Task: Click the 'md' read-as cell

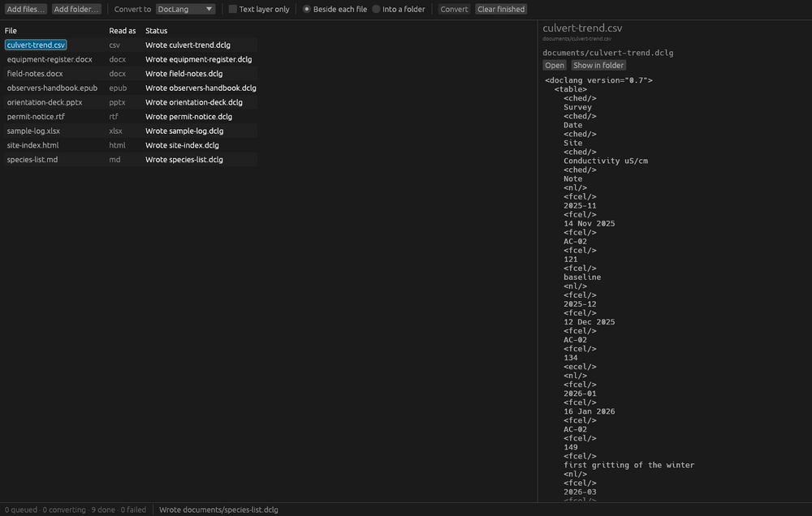Action: 114,160
